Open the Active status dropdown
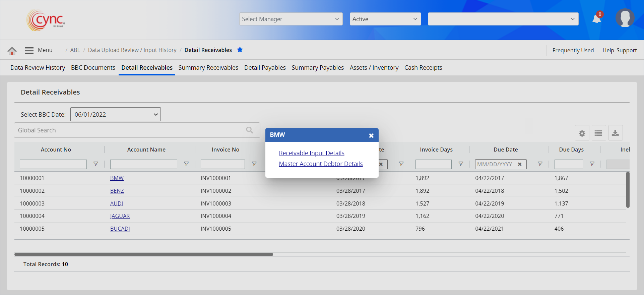 (385, 19)
